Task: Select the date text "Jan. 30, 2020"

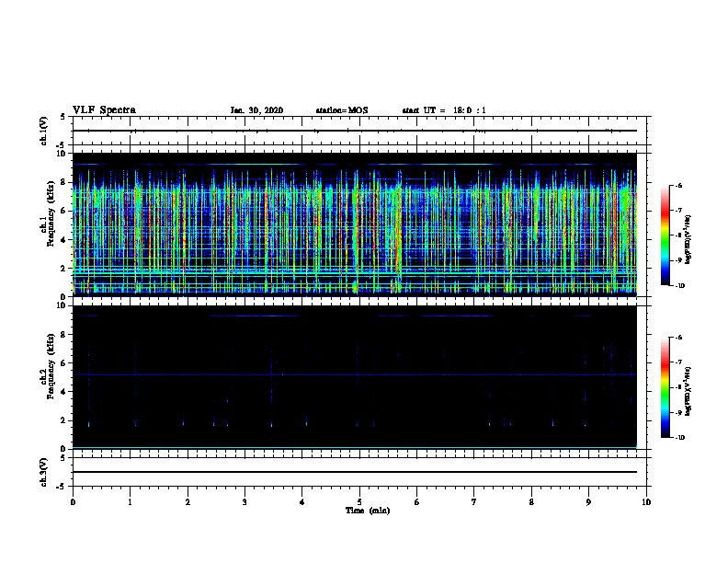Action: 256,110
